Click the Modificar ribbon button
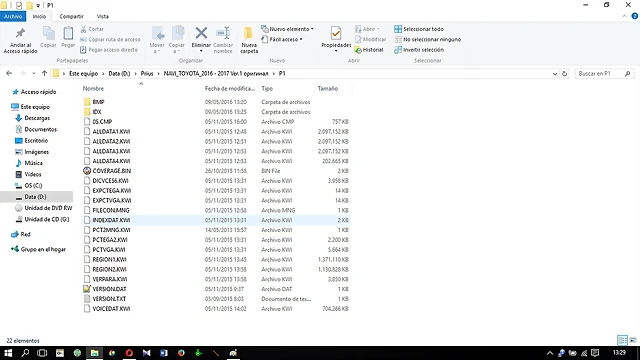640x360 pixels. click(370, 40)
